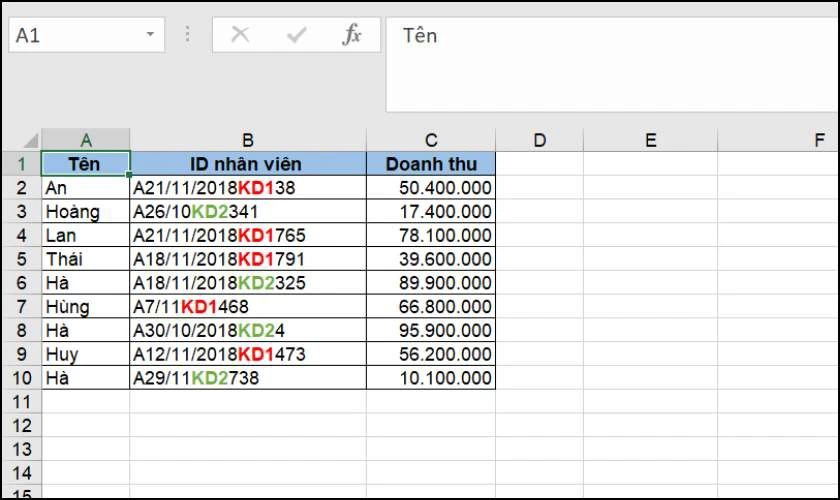Select column D header
The width and height of the screenshot is (840, 500).
539,140
